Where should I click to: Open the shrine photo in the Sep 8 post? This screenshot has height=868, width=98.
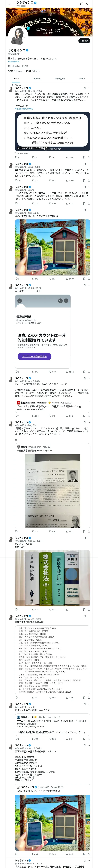pos(52,247)
